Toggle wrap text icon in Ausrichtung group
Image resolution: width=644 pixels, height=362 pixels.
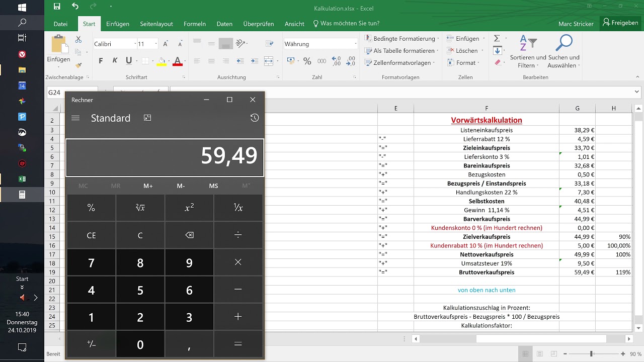point(269,44)
